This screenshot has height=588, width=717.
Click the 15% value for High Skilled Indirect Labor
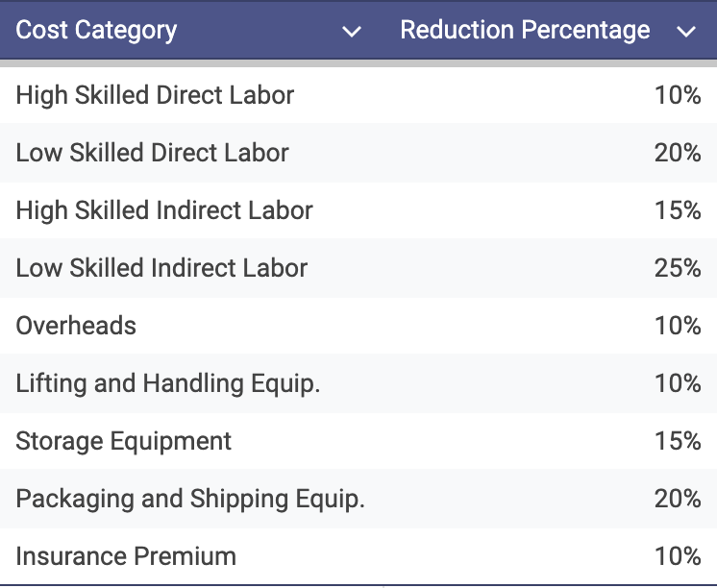point(678,210)
